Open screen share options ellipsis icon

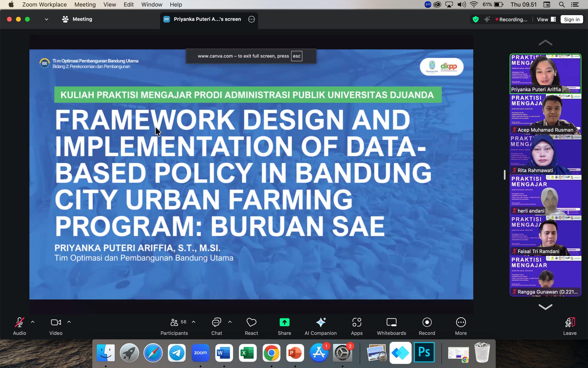252,19
